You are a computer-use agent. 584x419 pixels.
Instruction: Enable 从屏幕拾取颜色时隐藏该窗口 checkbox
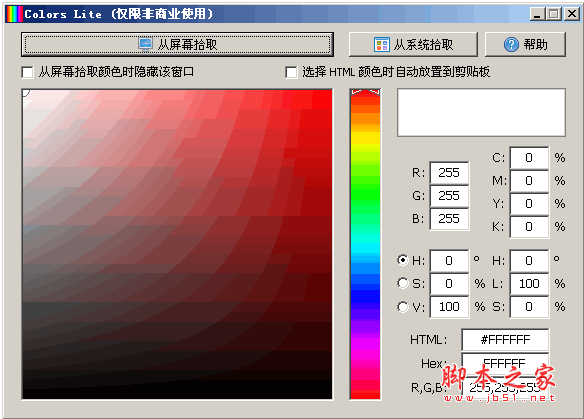[x=28, y=72]
